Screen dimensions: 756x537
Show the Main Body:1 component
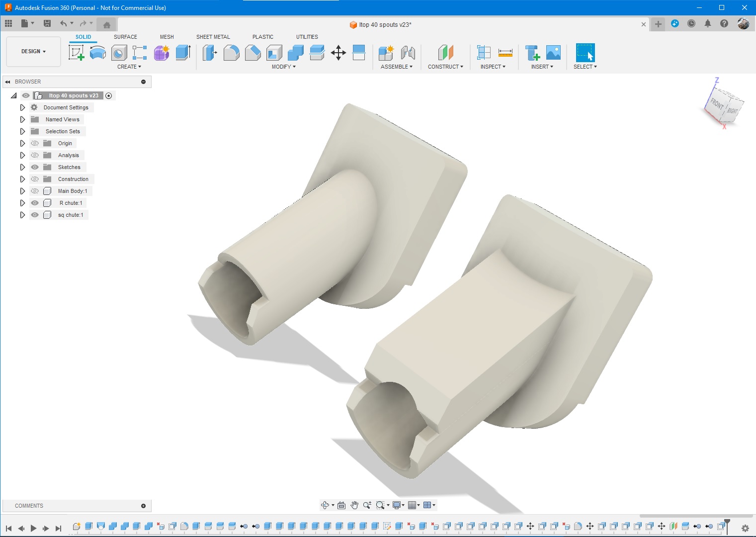click(x=35, y=191)
